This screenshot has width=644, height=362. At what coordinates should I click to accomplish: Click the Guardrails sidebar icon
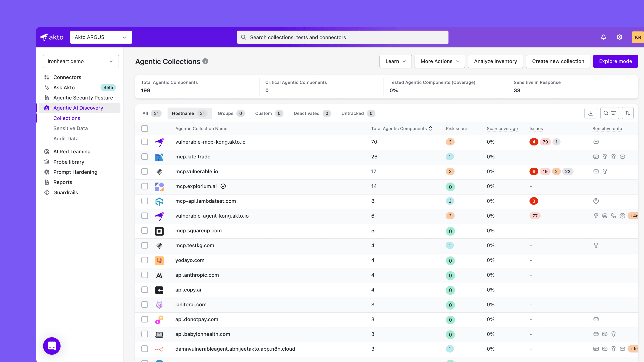[47, 192]
